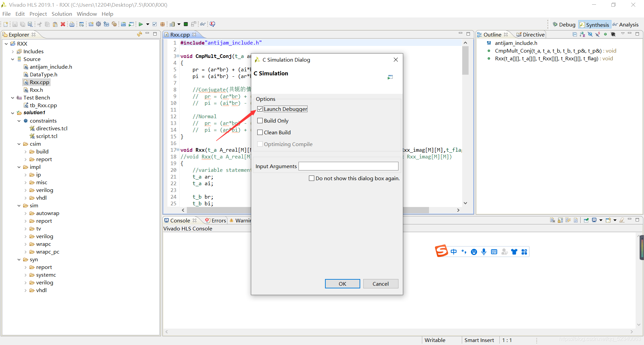Switch to the Analysis perspective
The width and height of the screenshot is (644, 345).
pos(626,24)
